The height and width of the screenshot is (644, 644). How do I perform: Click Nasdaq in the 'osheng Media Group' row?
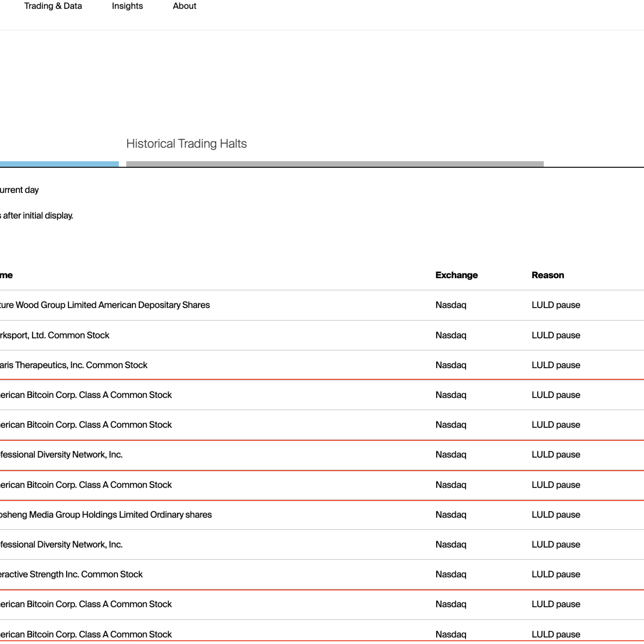(x=451, y=514)
